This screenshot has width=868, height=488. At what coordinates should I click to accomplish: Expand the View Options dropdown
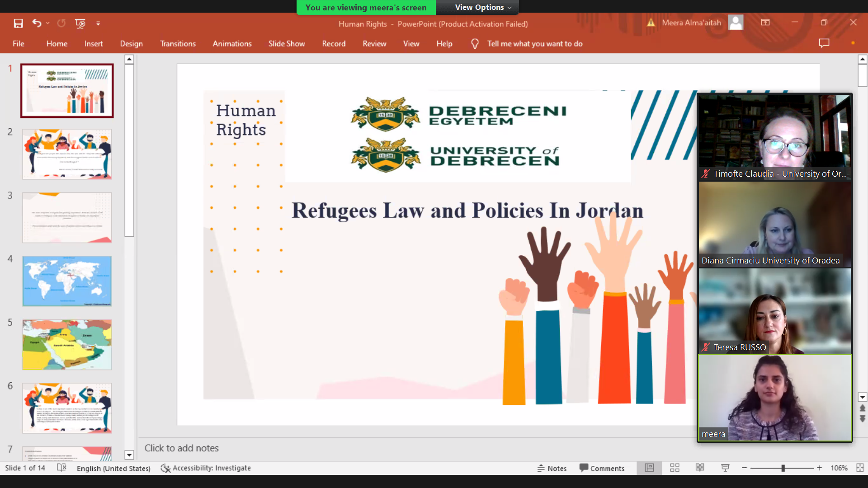pyautogui.click(x=483, y=7)
